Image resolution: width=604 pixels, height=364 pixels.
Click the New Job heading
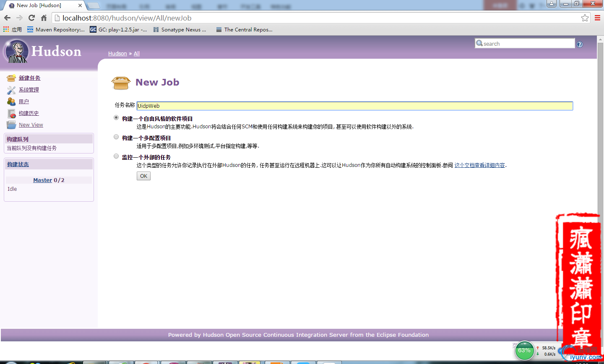tap(157, 82)
